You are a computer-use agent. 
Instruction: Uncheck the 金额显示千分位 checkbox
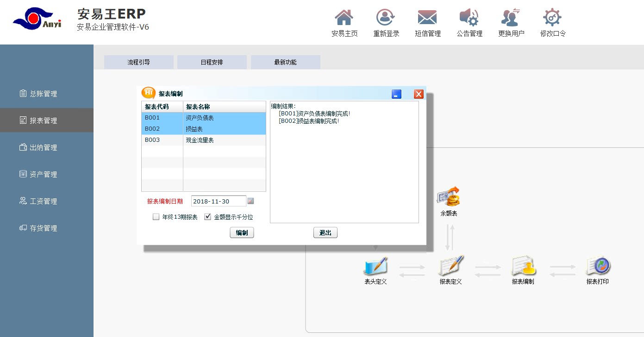point(208,216)
